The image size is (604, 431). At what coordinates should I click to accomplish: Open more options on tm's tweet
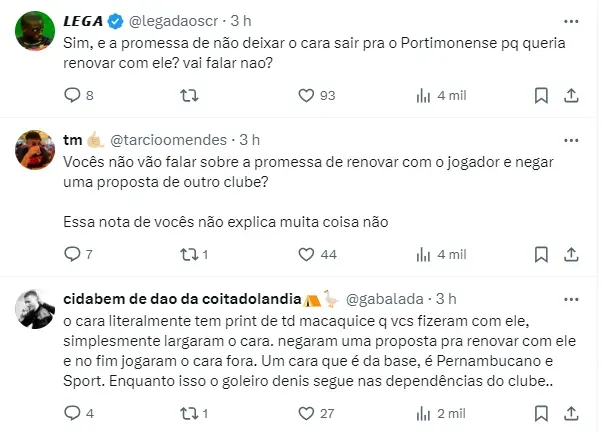tap(571, 139)
